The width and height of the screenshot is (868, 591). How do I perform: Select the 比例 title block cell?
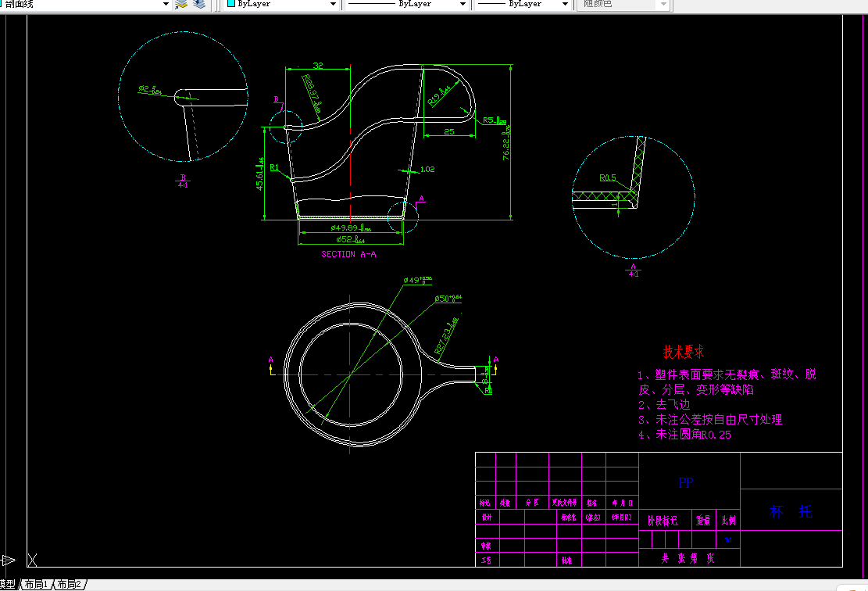click(728, 521)
